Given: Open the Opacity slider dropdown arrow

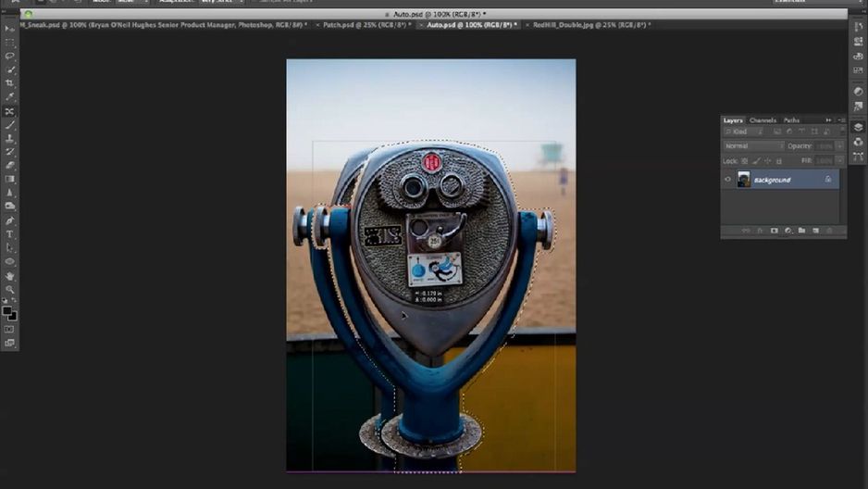Looking at the screenshot, I should pyautogui.click(x=839, y=146).
